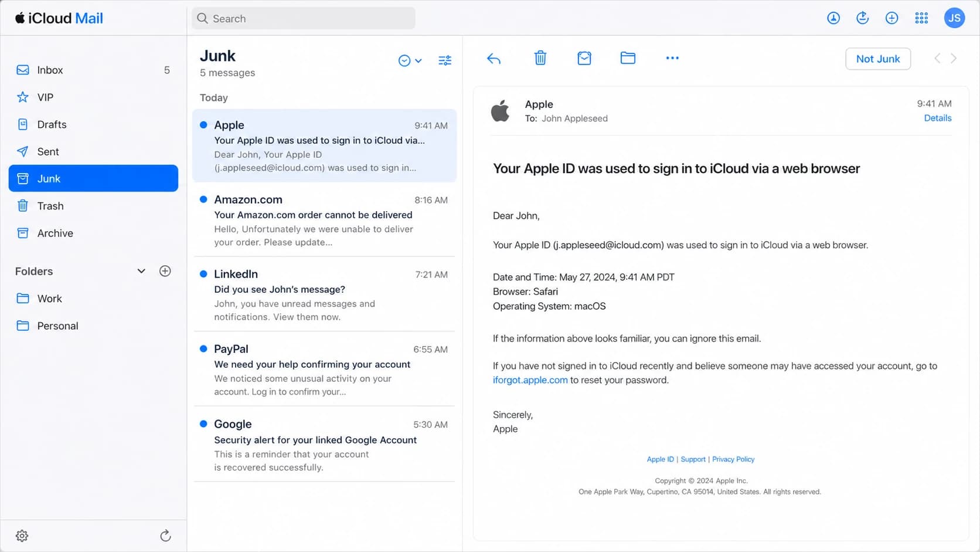Open the Archive mailbox
This screenshot has width=980, height=552.
93,233
